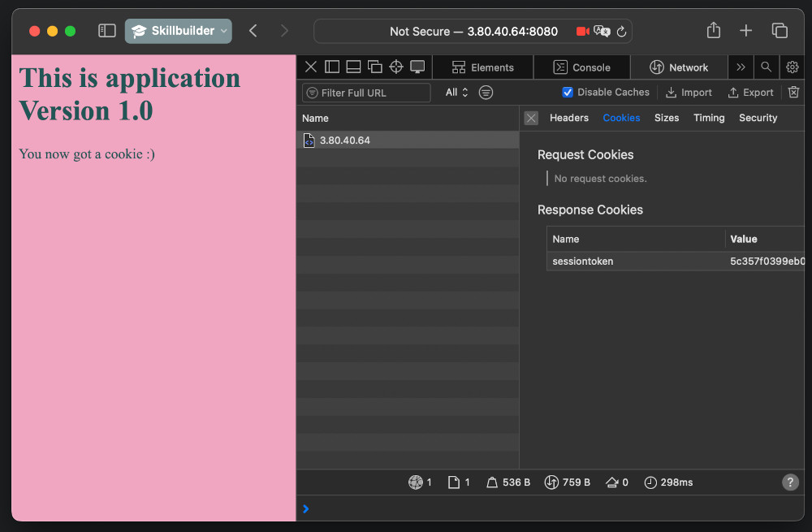Dock inspector to the bottom
The image size is (812, 532).
[x=353, y=67]
